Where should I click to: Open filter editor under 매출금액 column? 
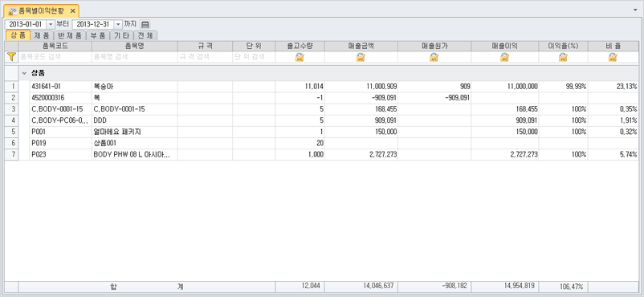coord(361,57)
